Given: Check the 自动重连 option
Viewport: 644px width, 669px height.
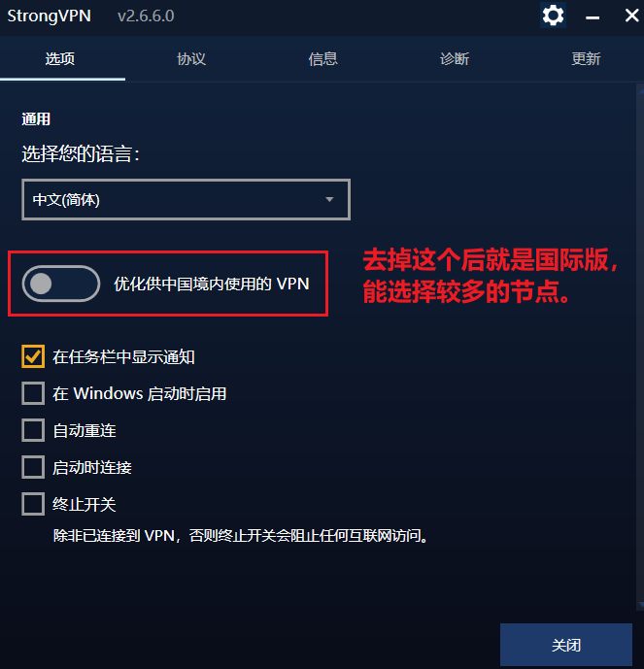Looking at the screenshot, I should click(x=33, y=430).
